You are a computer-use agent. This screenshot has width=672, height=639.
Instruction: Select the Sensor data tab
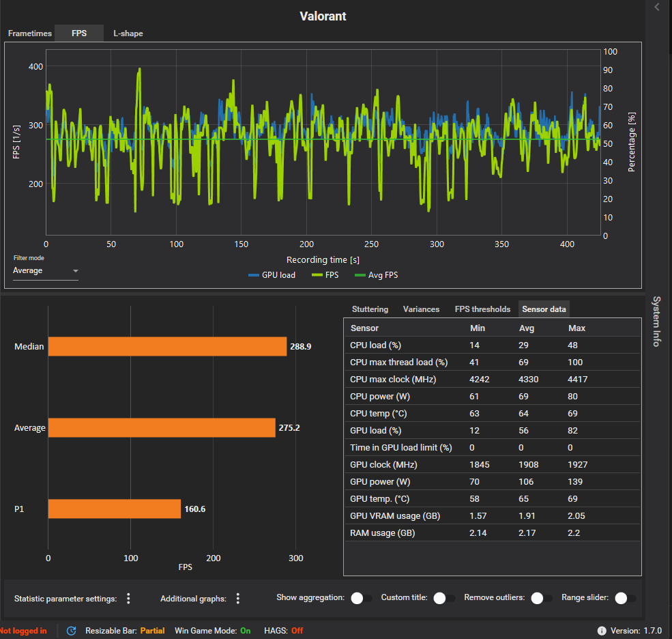(x=544, y=309)
